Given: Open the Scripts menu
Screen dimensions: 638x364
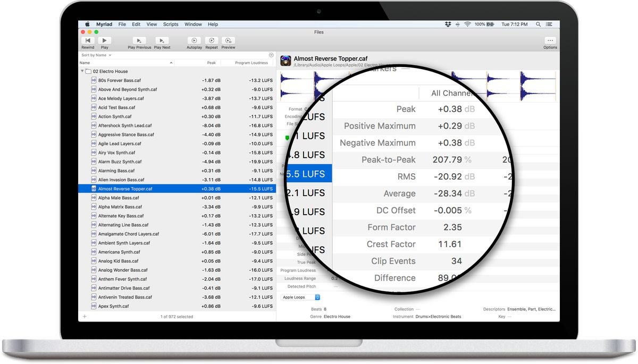Looking at the screenshot, I should pos(171,24).
